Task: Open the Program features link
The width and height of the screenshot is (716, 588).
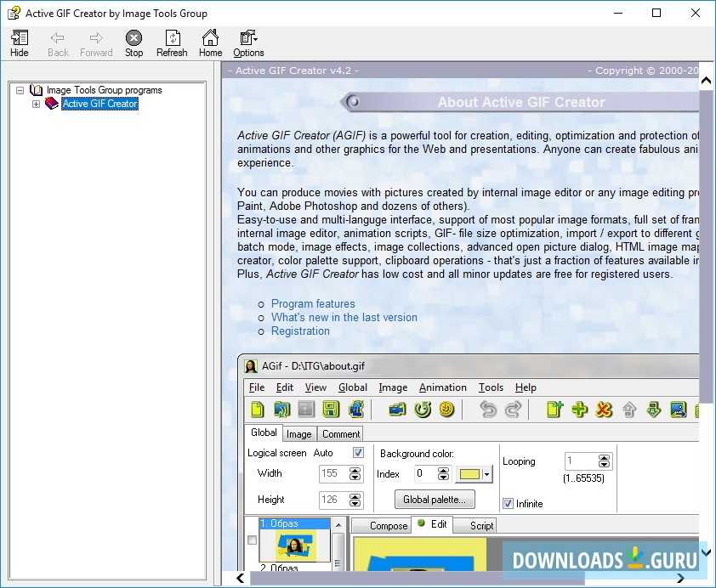Action: (x=313, y=303)
